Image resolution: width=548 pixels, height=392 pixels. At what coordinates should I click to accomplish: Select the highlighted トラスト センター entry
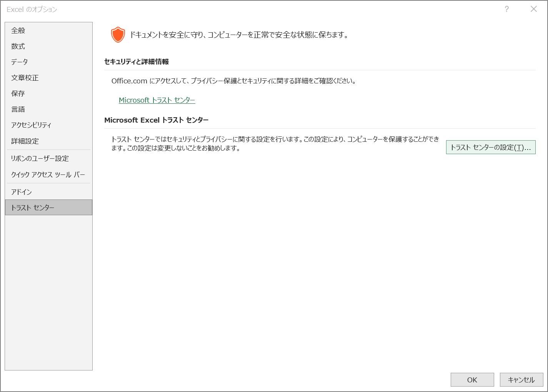[x=32, y=208]
